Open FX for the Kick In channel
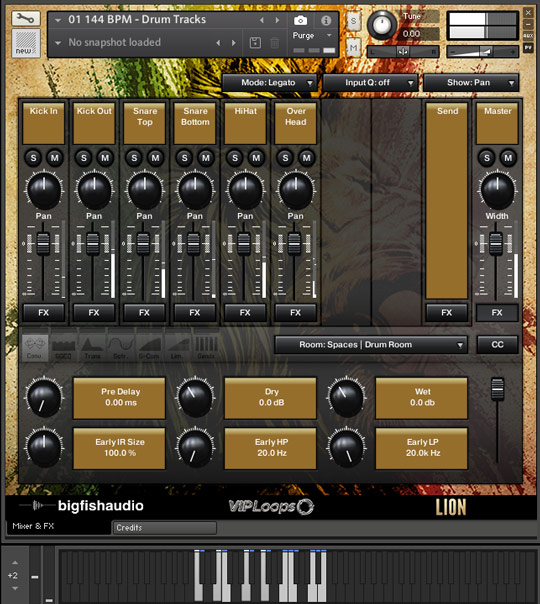This screenshot has height=604, width=540. click(x=44, y=313)
